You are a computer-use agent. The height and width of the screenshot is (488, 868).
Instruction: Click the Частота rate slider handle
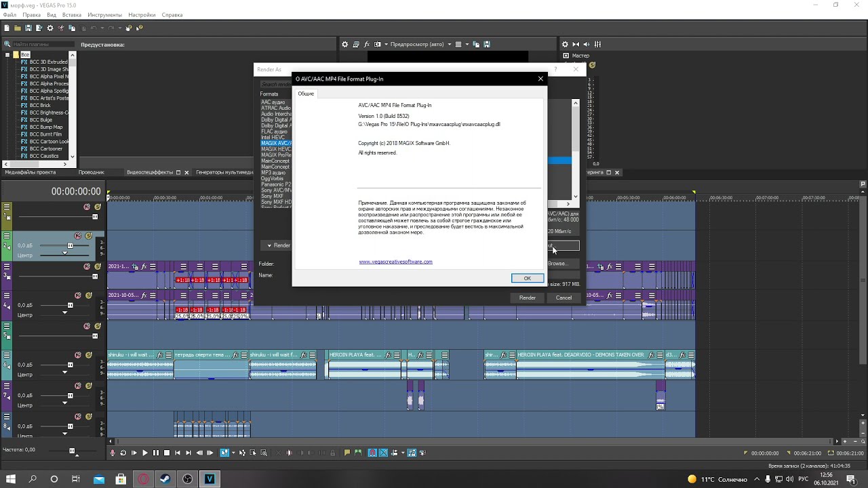(x=72, y=451)
